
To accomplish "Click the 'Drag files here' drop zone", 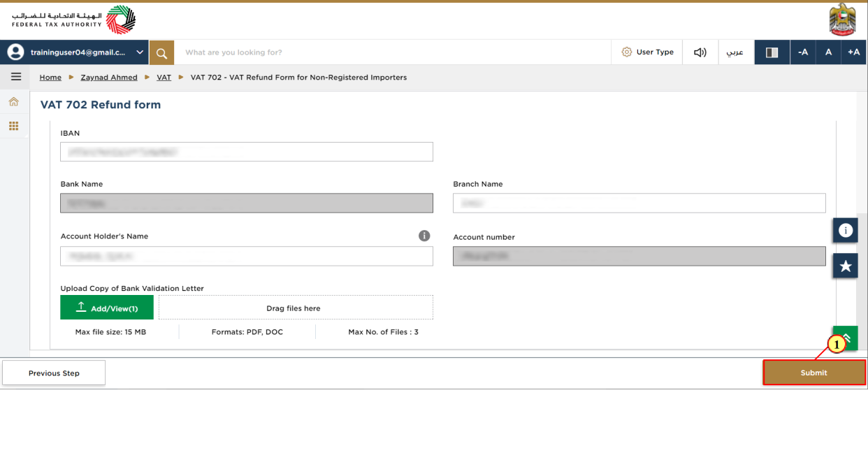I will [296, 308].
